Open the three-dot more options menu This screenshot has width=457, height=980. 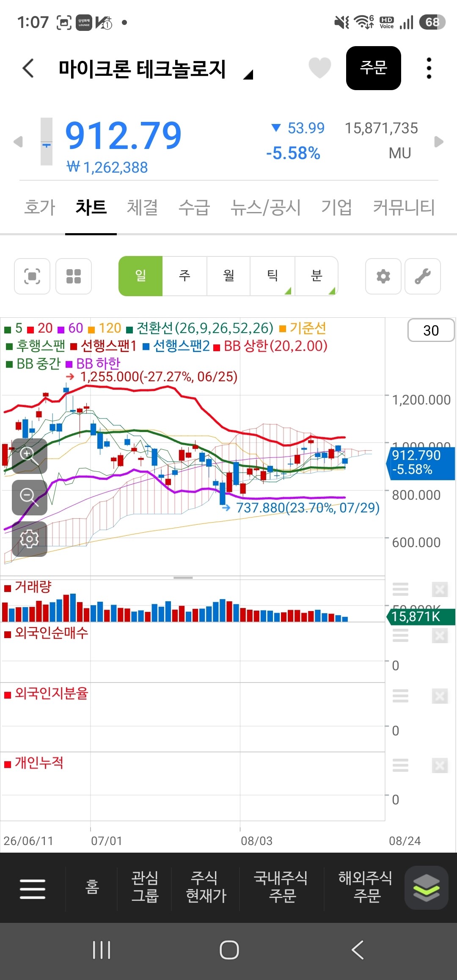click(x=429, y=68)
